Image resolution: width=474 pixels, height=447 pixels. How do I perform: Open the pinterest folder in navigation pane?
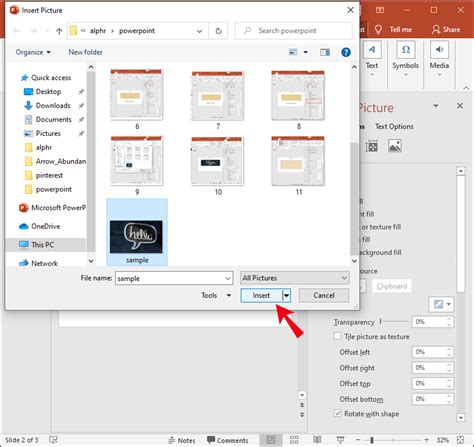pyautogui.click(x=44, y=175)
